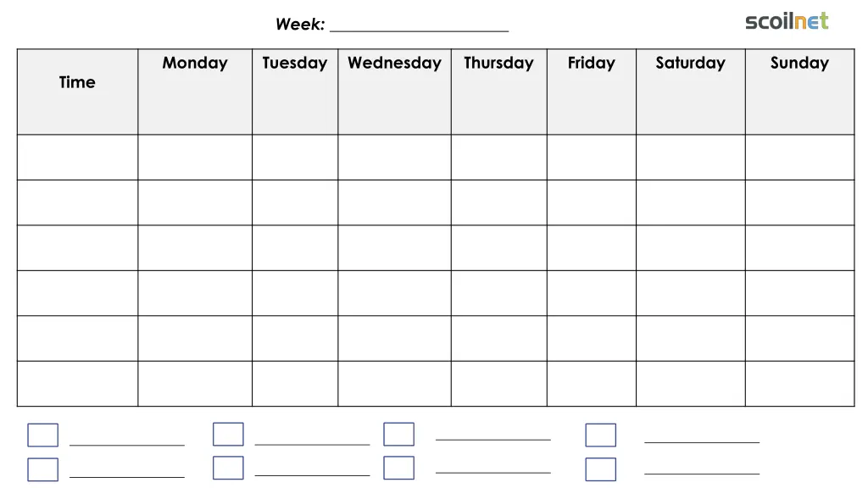Select the Wednesday column header
The height and width of the screenshot is (488, 868).
(x=395, y=91)
